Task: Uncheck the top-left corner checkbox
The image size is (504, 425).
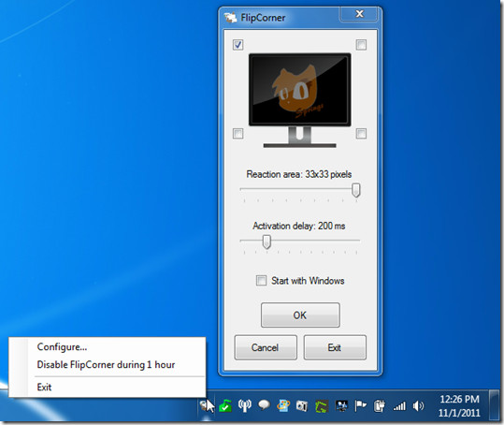Action: point(238,45)
